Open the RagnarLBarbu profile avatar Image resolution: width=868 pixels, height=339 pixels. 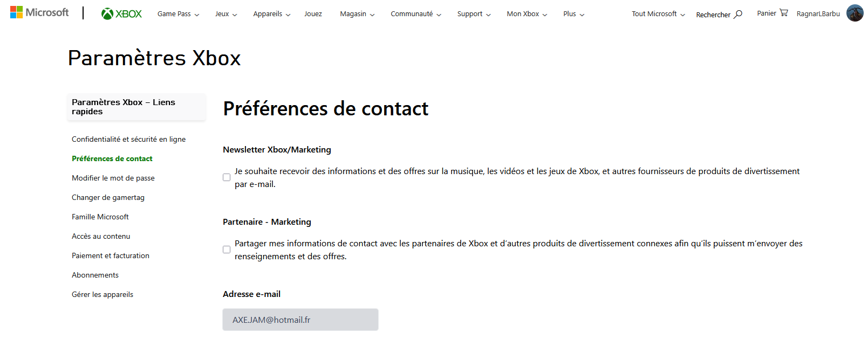point(855,13)
